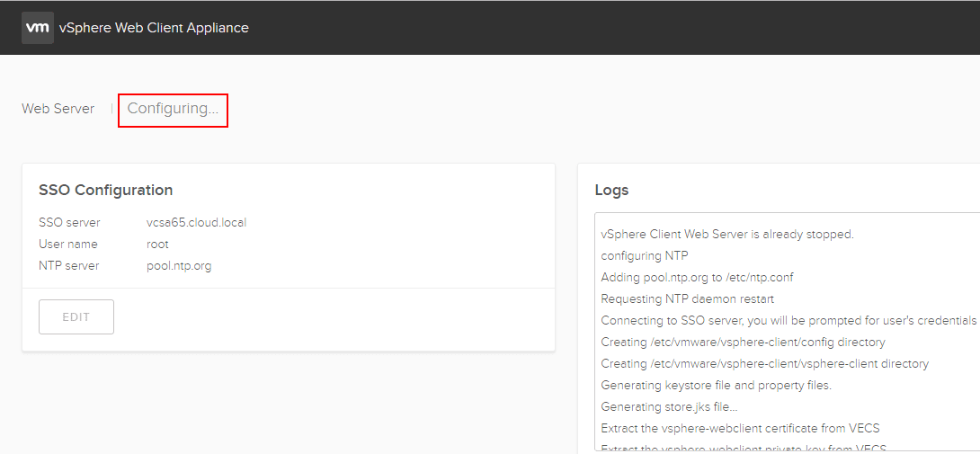Viewport: 980px width, 454px height.
Task: Click log line 'Extract the vsphere-webclient certificate from VECS'
Action: tap(740, 428)
